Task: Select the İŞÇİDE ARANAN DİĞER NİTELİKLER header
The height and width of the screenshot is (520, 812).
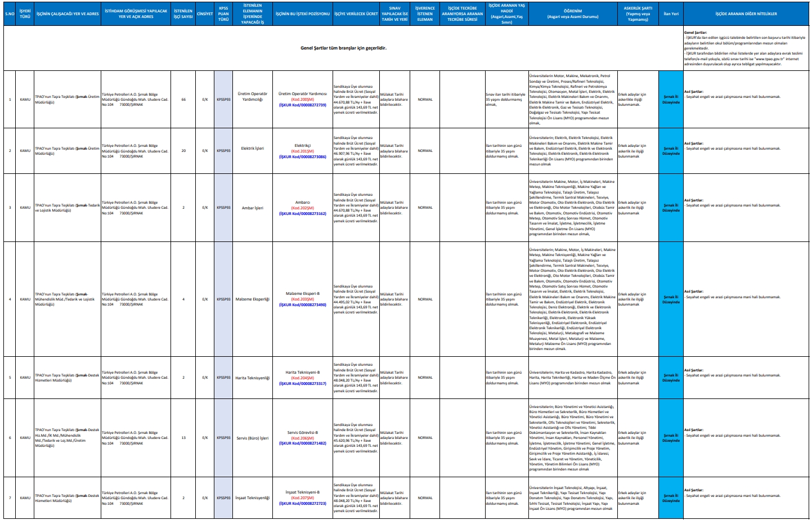Action: [x=746, y=14]
